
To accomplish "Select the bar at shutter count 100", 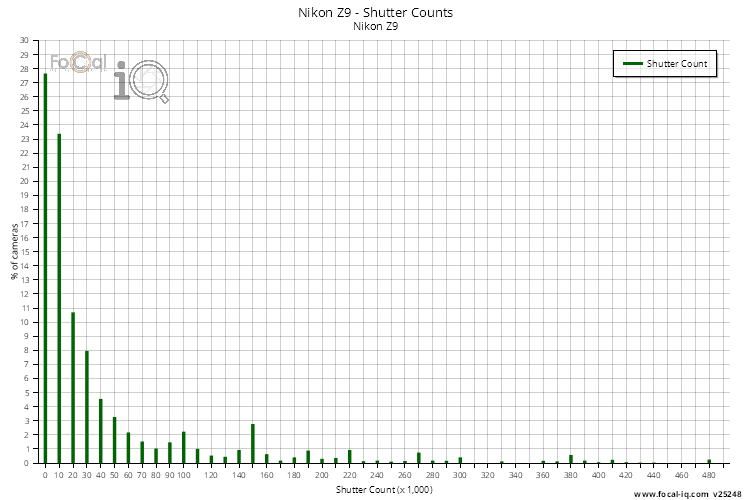I will click(184, 447).
